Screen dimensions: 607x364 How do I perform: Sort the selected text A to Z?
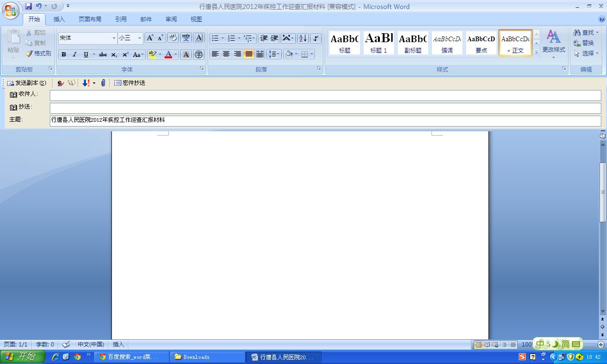tap(303, 38)
